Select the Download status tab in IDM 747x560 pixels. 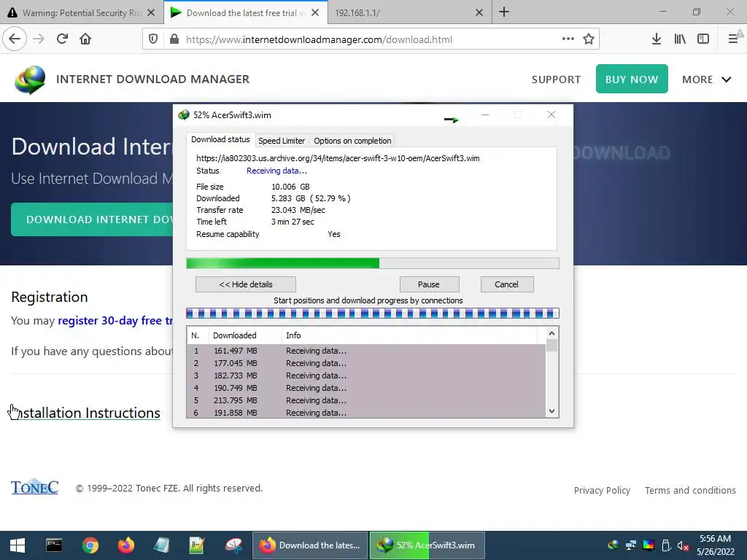point(220,139)
